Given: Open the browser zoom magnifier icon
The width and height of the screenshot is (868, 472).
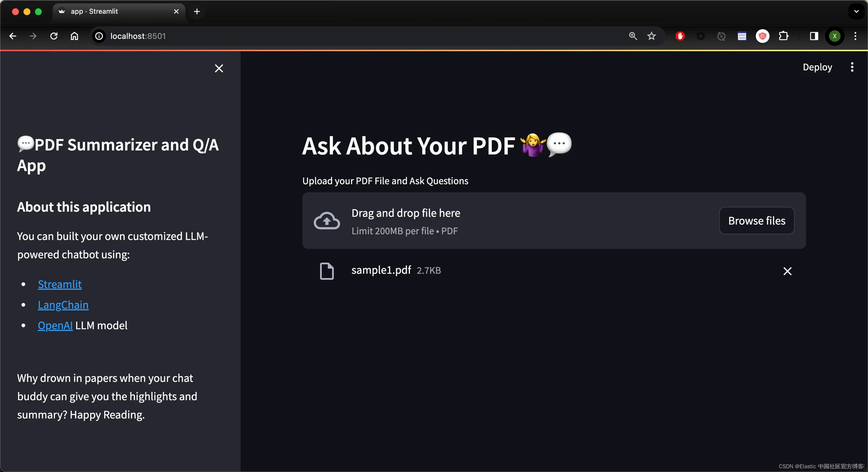Looking at the screenshot, I should [x=633, y=36].
